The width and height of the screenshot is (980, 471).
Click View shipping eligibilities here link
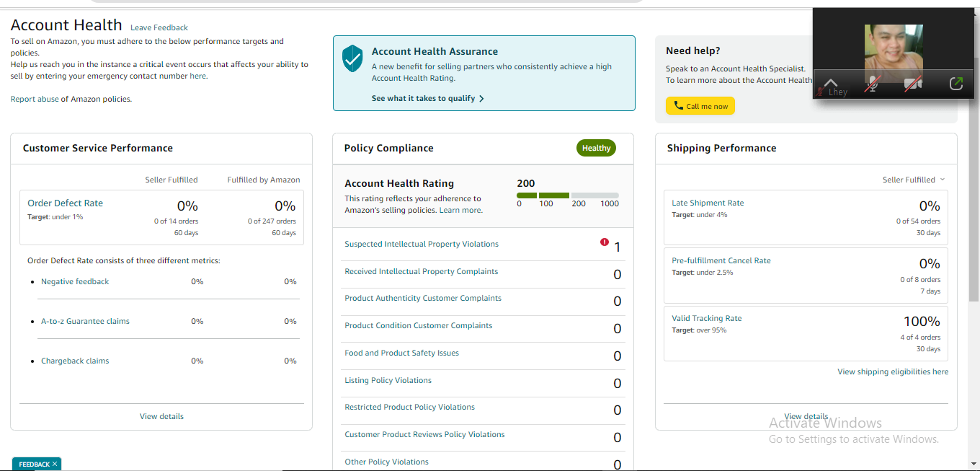pyautogui.click(x=893, y=371)
